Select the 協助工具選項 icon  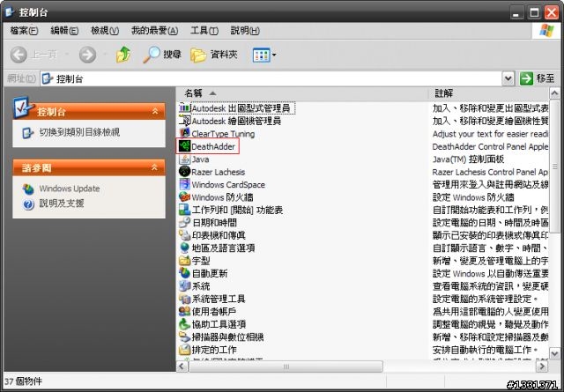click(184, 324)
